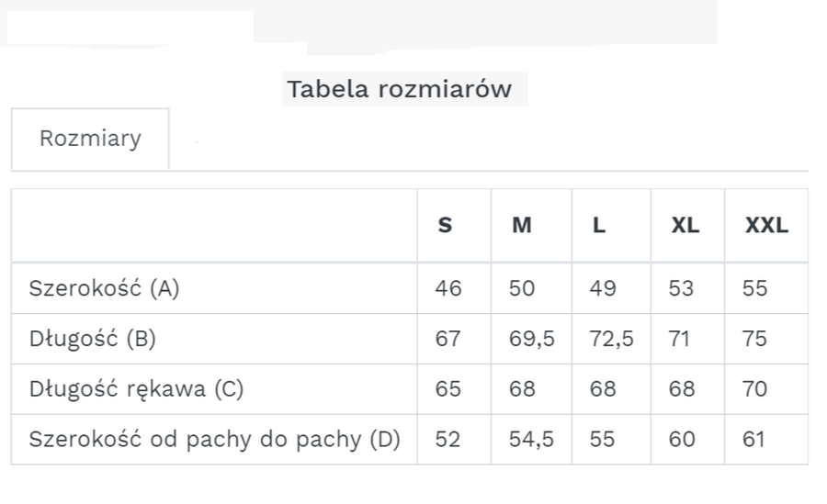Click the 46 value under size S
The width and height of the screenshot is (827, 504).
click(x=448, y=288)
